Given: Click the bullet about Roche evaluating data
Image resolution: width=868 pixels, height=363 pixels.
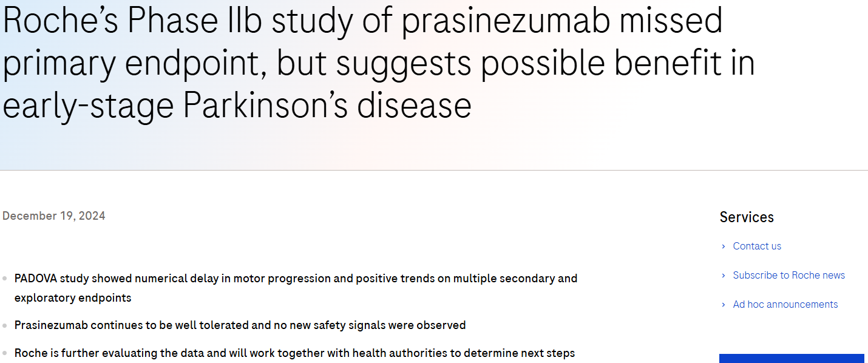Looking at the screenshot, I should tap(294, 353).
